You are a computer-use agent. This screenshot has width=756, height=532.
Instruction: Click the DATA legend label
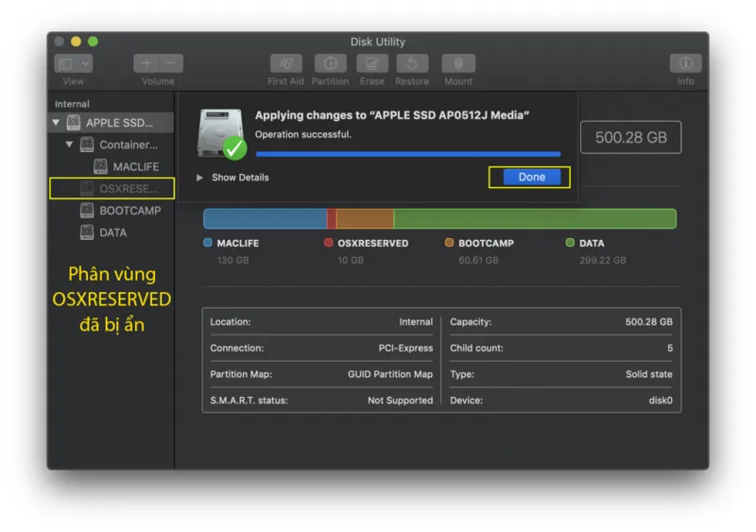click(x=592, y=243)
